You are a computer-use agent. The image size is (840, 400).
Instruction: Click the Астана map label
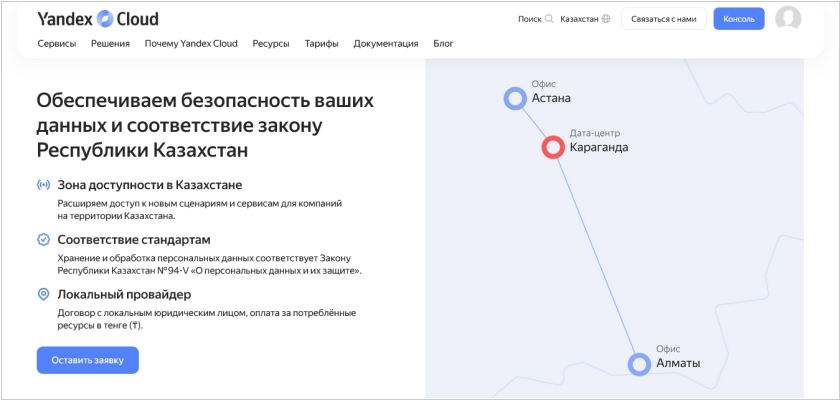551,98
